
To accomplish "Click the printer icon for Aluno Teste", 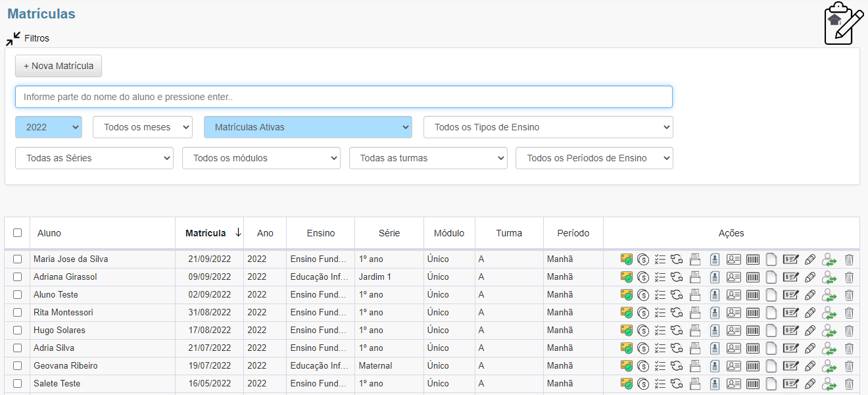I will [x=695, y=295].
